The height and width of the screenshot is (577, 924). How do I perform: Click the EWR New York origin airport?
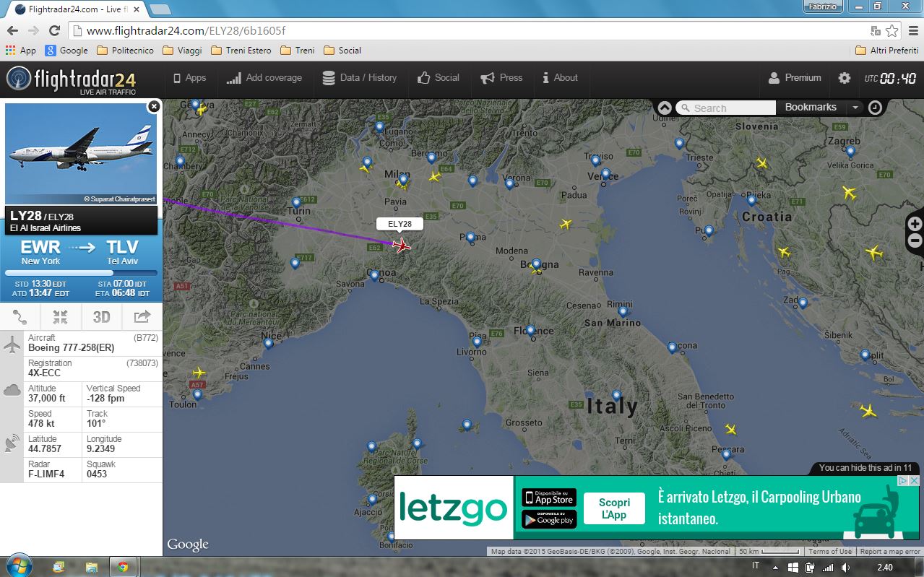(40, 253)
